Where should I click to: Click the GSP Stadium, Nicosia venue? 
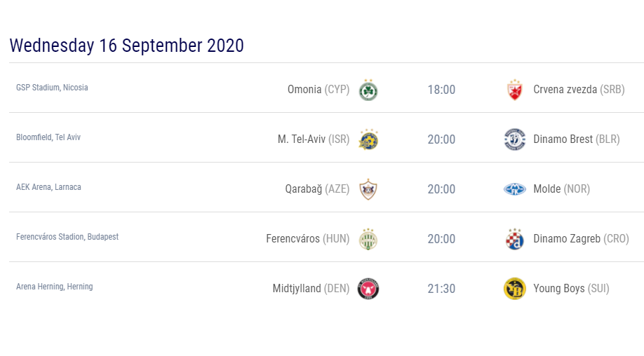point(52,88)
